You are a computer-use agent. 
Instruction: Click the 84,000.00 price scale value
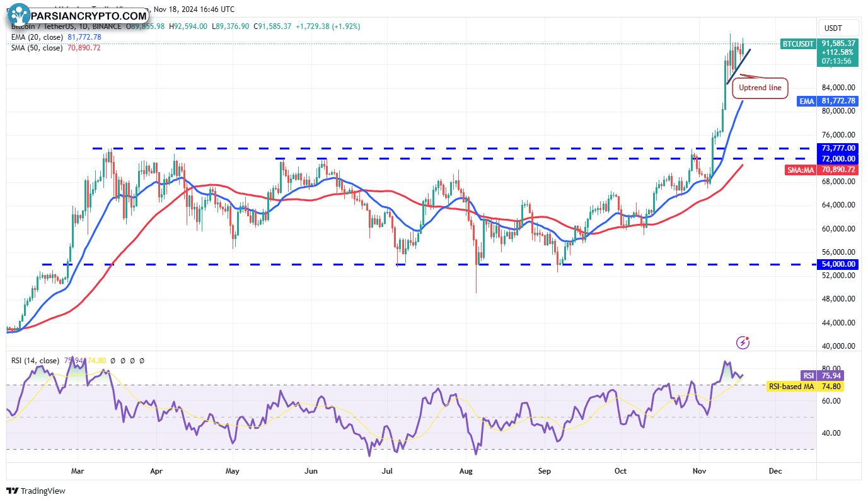pos(839,88)
